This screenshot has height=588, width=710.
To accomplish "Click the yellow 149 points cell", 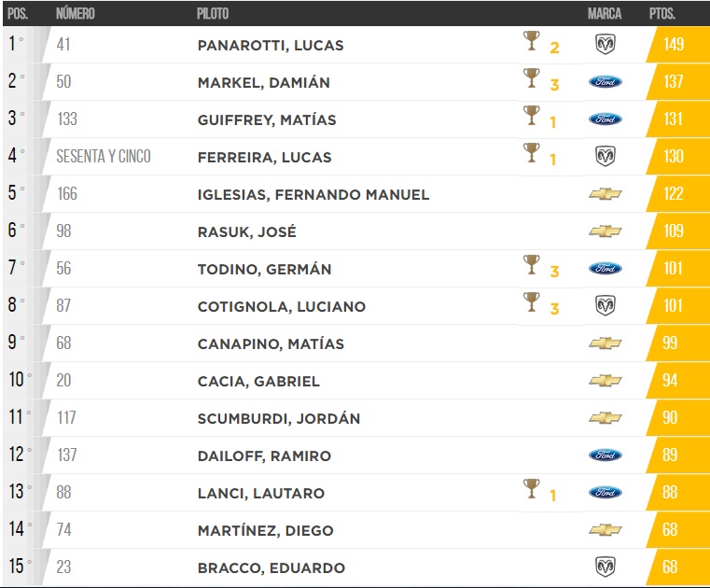I will 674,44.
